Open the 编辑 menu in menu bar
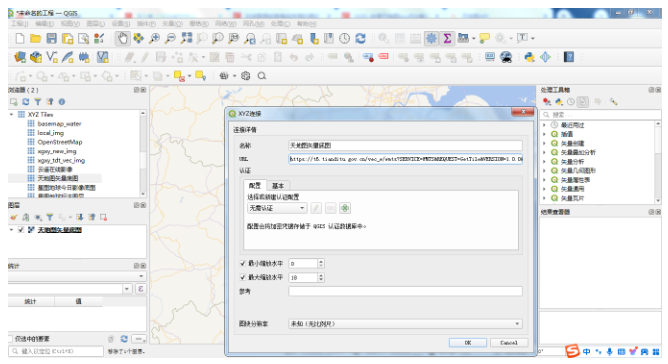This screenshot has width=668, height=364. pyautogui.click(x=44, y=23)
